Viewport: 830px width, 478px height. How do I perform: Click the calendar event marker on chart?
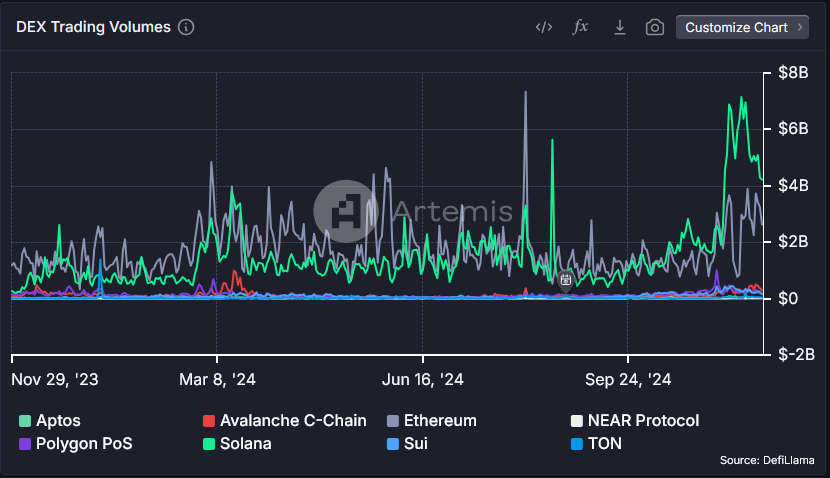[565, 280]
